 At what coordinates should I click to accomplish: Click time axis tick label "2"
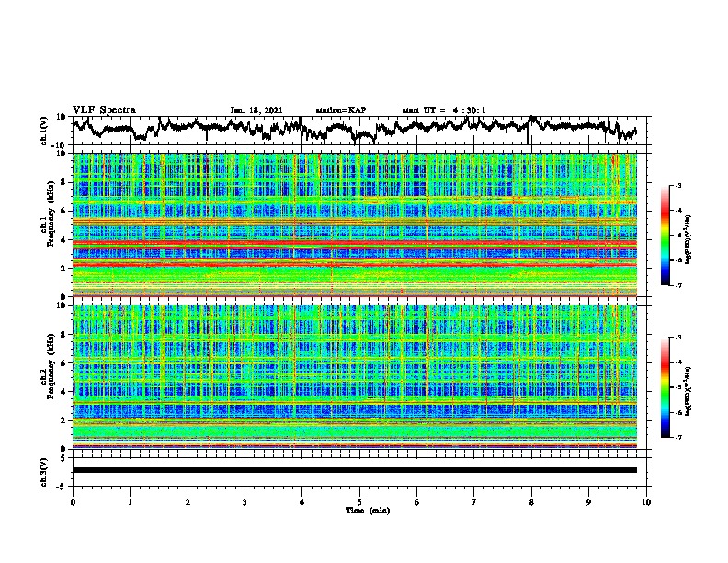point(188,502)
